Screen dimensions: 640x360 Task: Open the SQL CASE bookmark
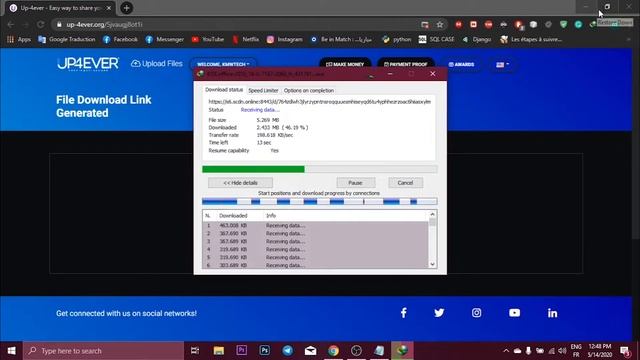click(437, 39)
